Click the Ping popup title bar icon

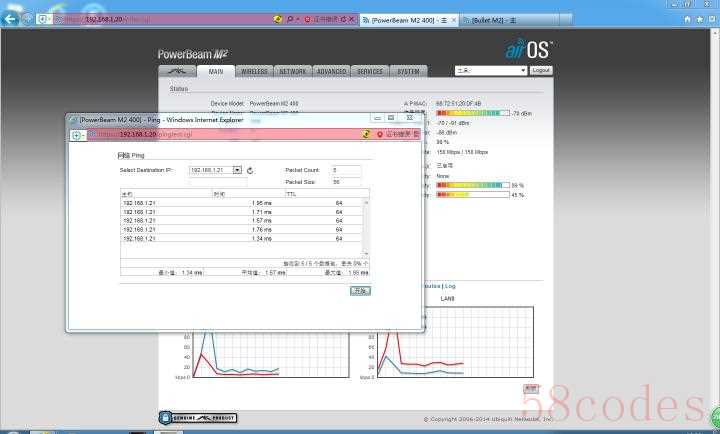(73, 120)
